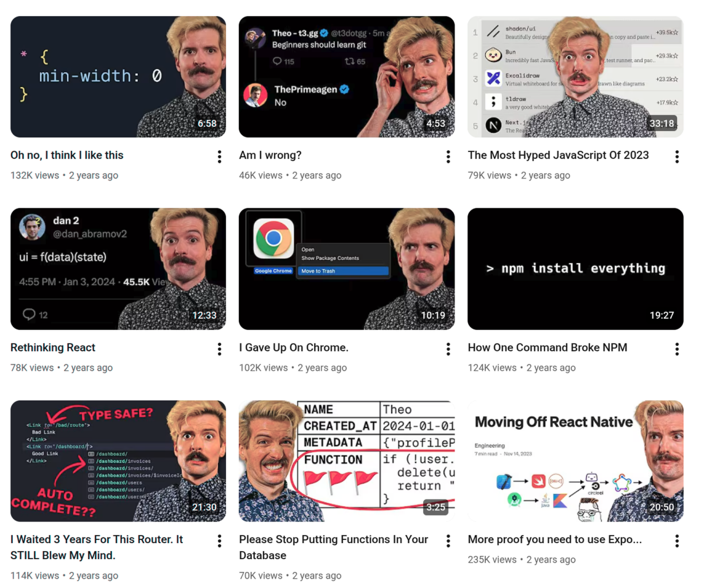Click the 10:19 duration badge

click(x=433, y=315)
